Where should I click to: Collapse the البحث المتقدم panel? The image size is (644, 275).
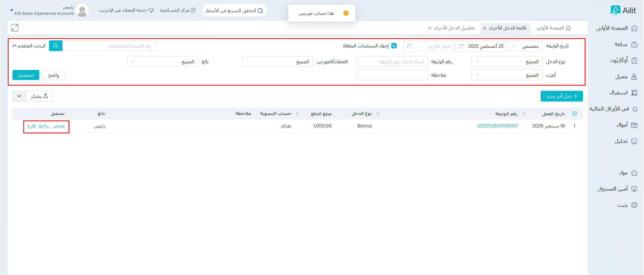29,46
